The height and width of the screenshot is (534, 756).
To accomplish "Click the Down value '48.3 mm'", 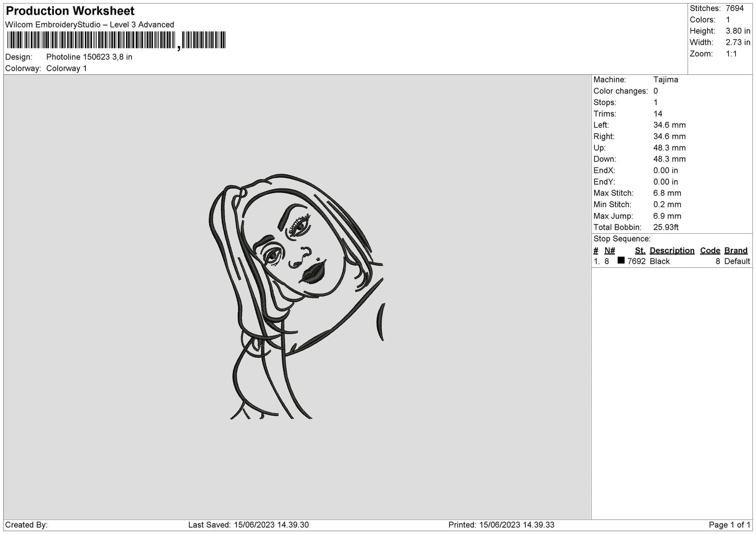I will pos(669,159).
